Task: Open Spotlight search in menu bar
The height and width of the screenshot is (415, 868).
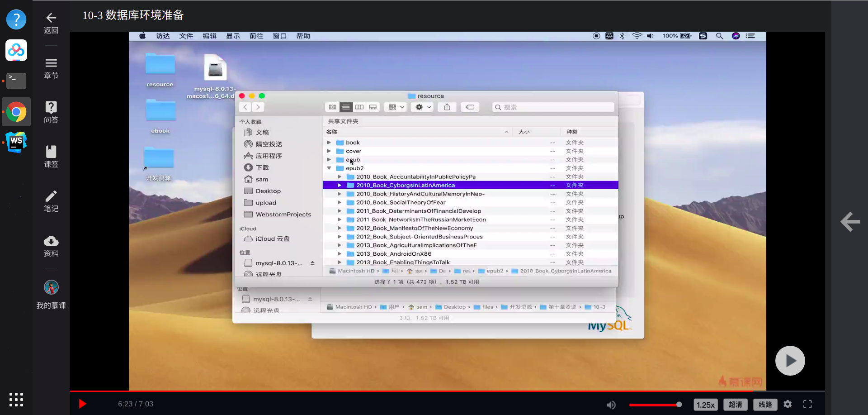Action: (719, 36)
